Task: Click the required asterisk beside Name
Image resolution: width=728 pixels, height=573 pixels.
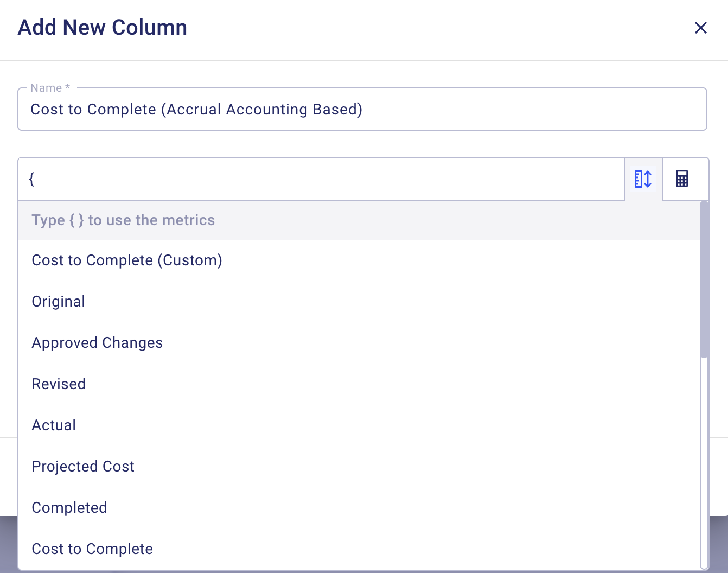Action: tap(68, 87)
